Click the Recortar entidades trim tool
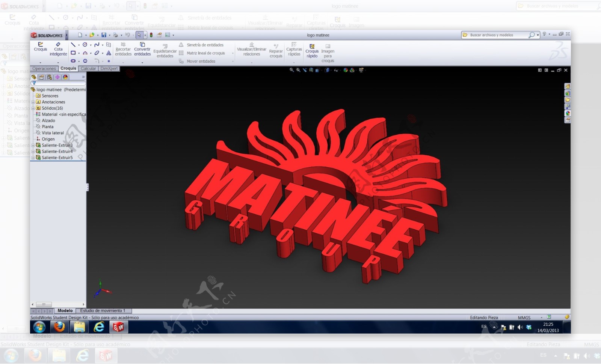601x364 pixels. [x=123, y=49]
